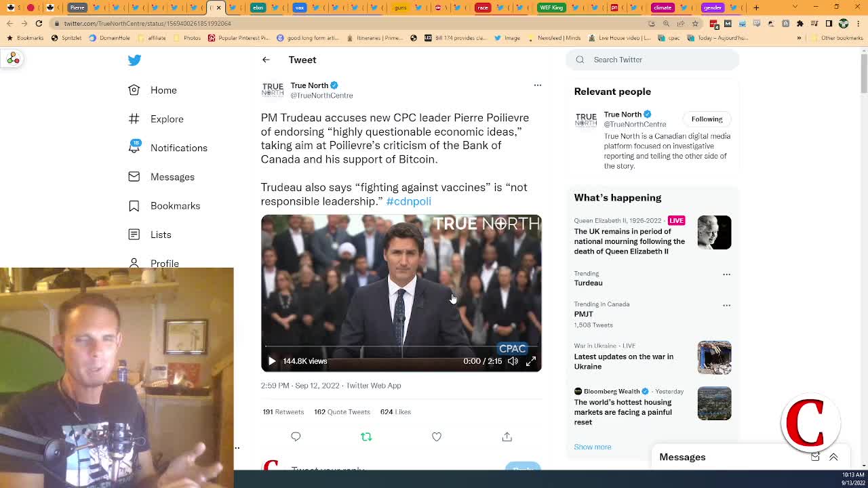
Task: Expand the video to fullscreen
Action: (531, 361)
